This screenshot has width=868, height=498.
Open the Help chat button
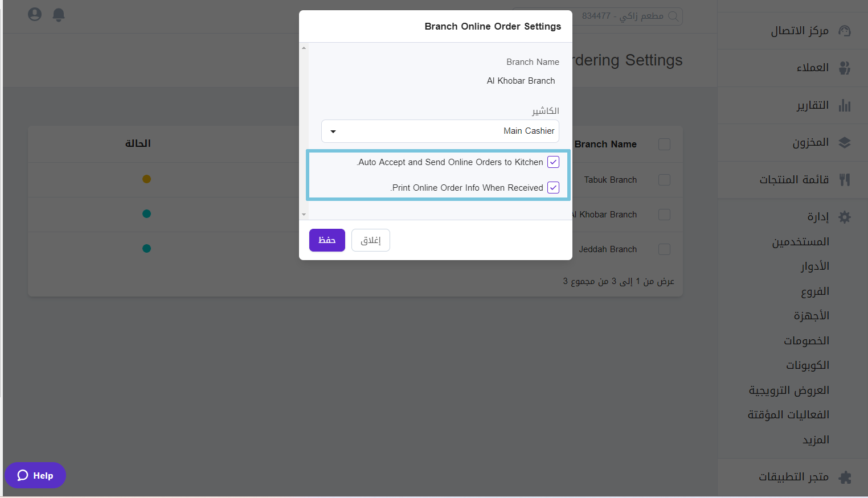click(35, 475)
